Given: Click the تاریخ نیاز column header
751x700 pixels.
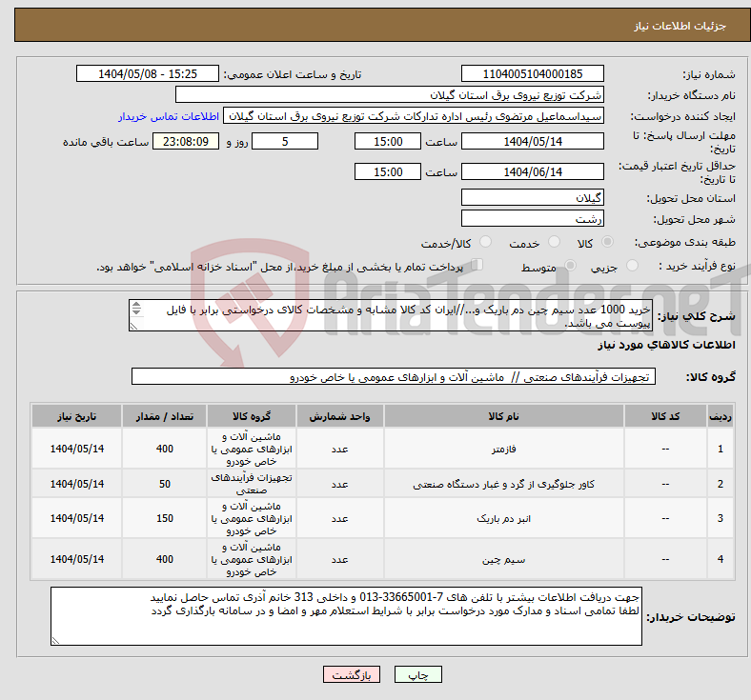Looking at the screenshot, I should tap(76, 416).
